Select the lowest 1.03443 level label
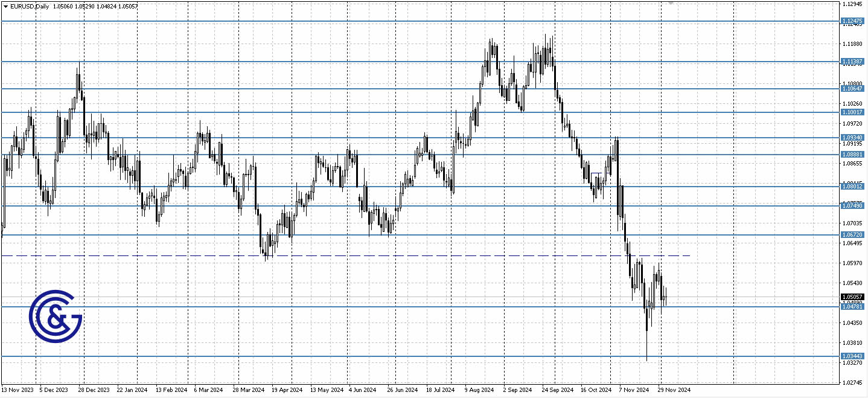 [x=852, y=356]
